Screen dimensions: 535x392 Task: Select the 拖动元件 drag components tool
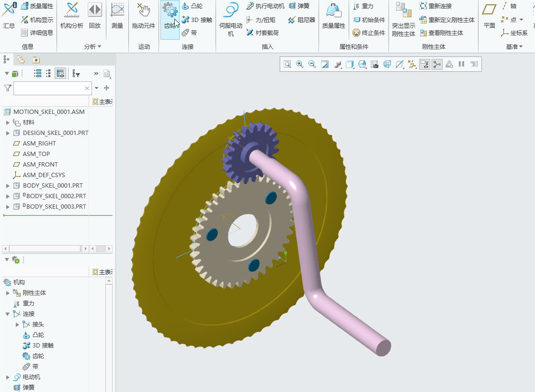click(144, 16)
